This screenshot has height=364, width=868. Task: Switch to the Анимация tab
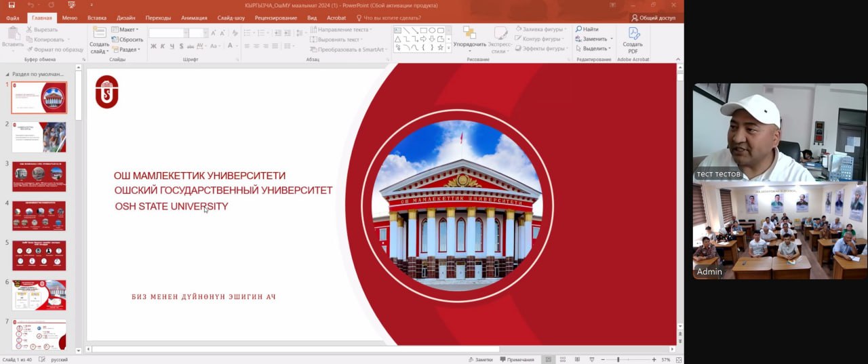[x=195, y=18]
